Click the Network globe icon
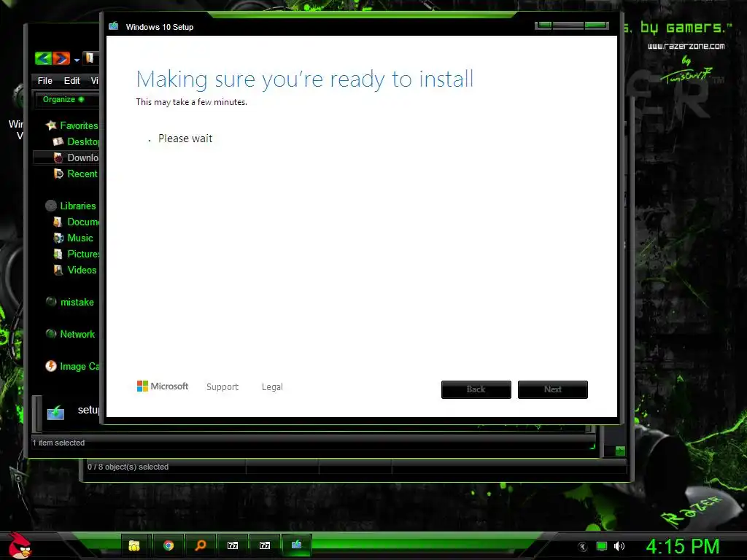This screenshot has width=747, height=560. click(51, 334)
